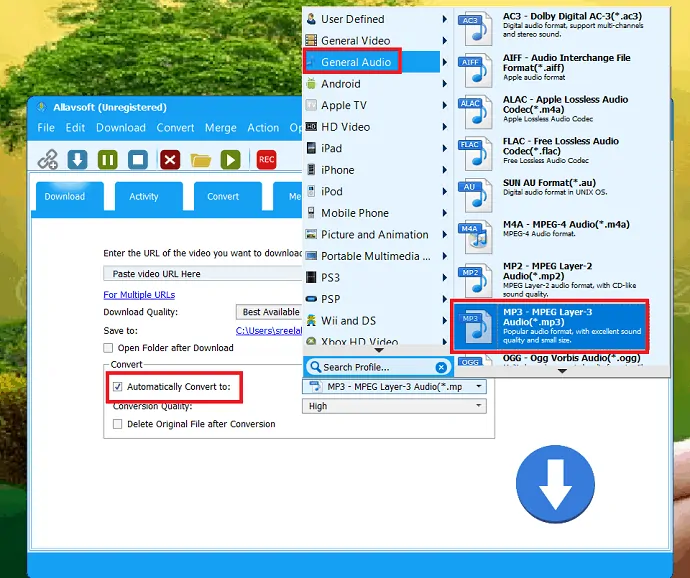
Task: Expand the Download Quality Best Available dropdown
Action: (x=269, y=312)
